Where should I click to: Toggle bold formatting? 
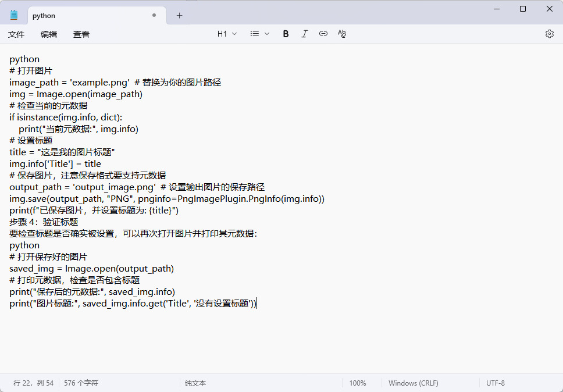[x=286, y=34]
